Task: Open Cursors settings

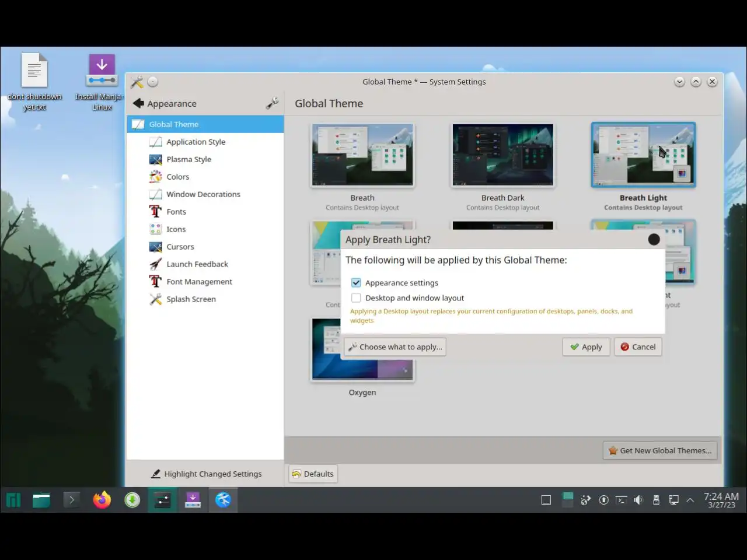Action: [x=180, y=247]
